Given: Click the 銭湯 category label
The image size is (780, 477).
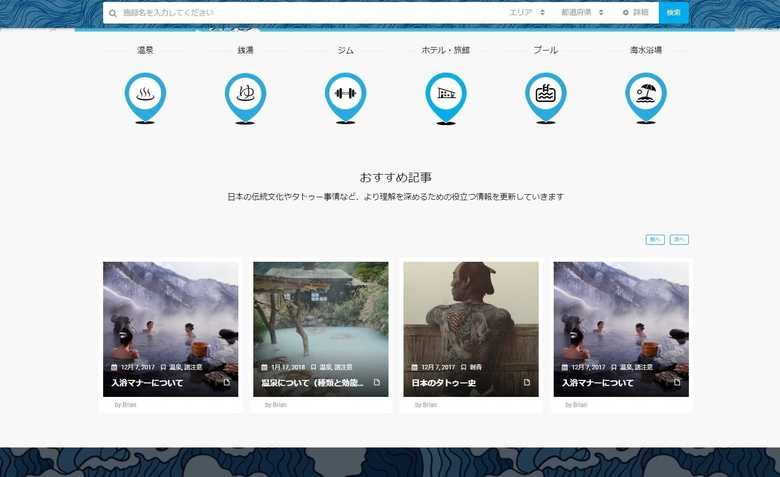Looking at the screenshot, I should [245, 50].
